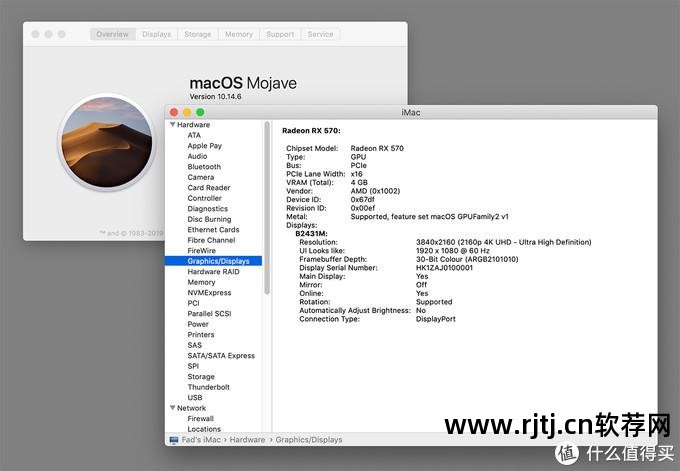
Task: Click the Device ID value 0x67df
Action: (363, 200)
